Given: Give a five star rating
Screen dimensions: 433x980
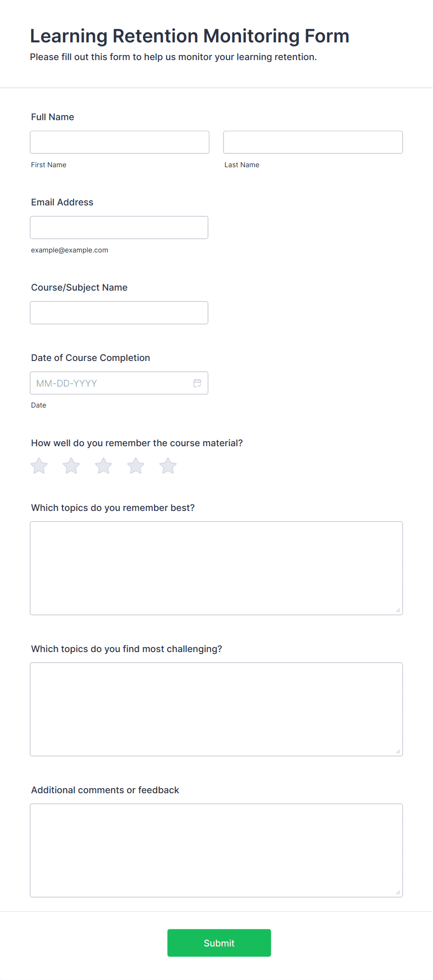Looking at the screenshot, I should [168, 466].
